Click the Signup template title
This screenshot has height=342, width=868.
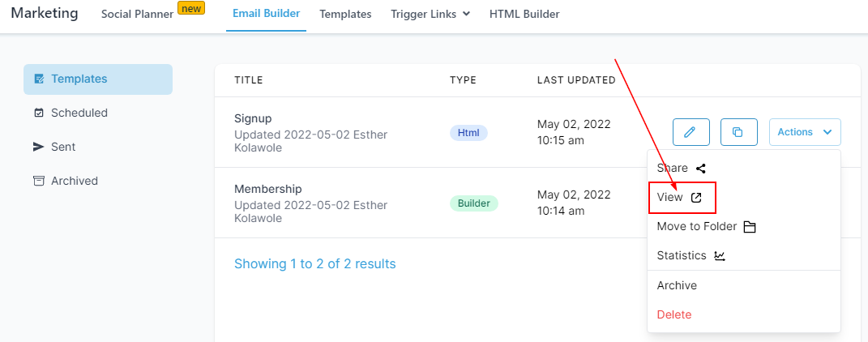[253, 118]
